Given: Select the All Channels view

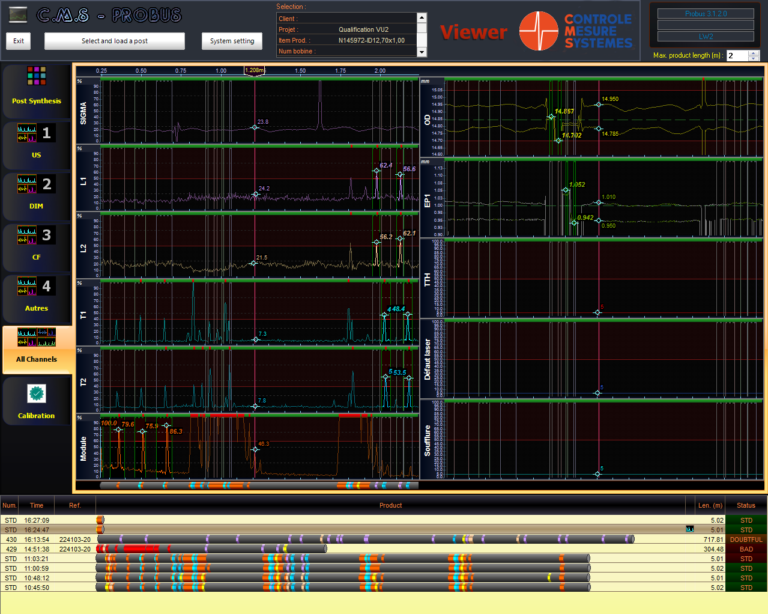Looking at the screenshot, I should click(36, 348).
